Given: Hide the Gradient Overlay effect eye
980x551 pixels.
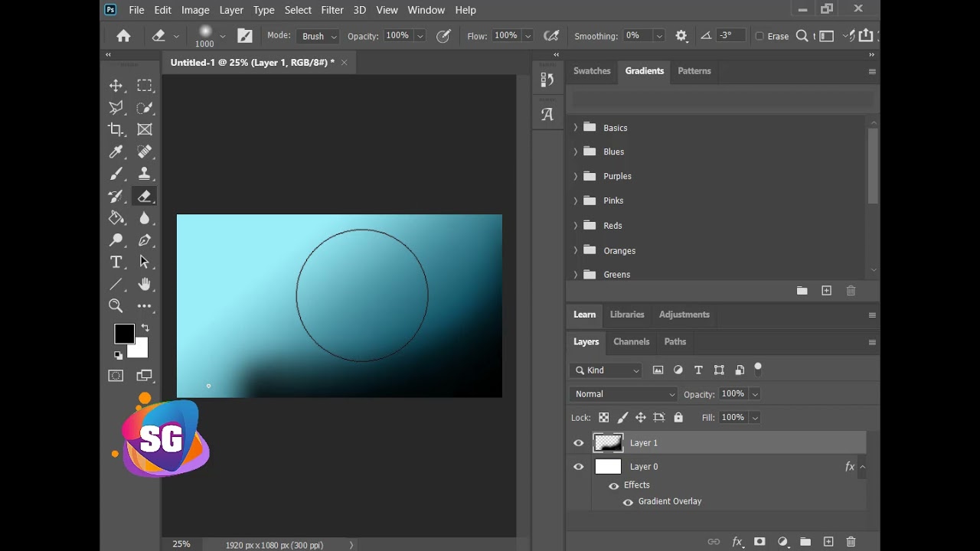Looking at the screenshot, I should [628, 502].
